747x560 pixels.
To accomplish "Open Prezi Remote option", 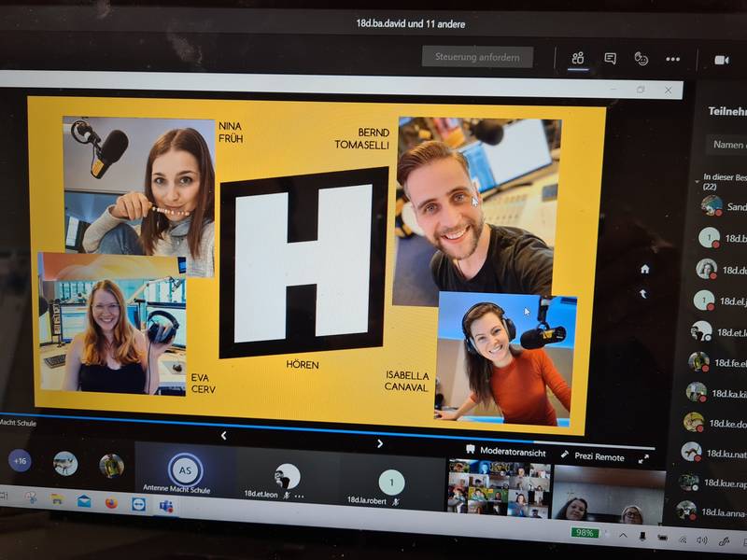I will coord(593,456).
